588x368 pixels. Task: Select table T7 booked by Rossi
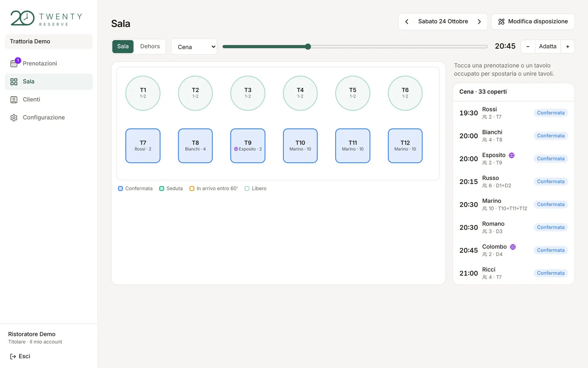pyautogui.click(x=143, y=146)
